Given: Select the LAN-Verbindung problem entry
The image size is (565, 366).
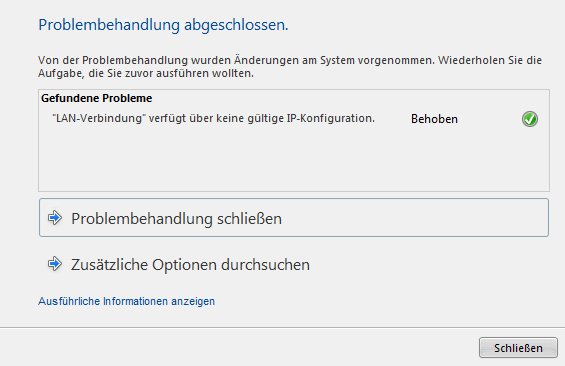Looking at the screenshot, I should click(x=294, y=119).
